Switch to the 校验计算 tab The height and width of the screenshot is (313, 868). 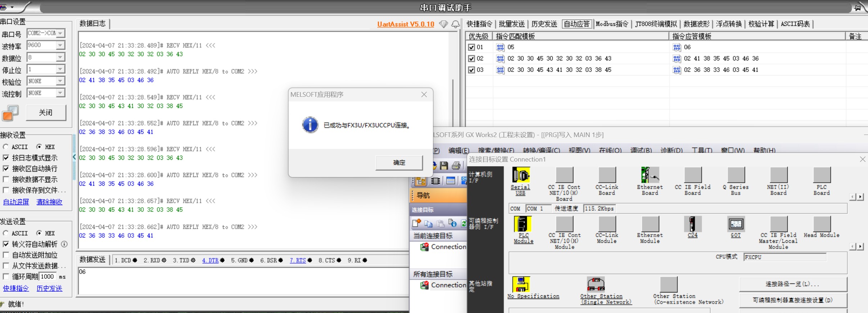pyautogui.click(x=761, y=24)
